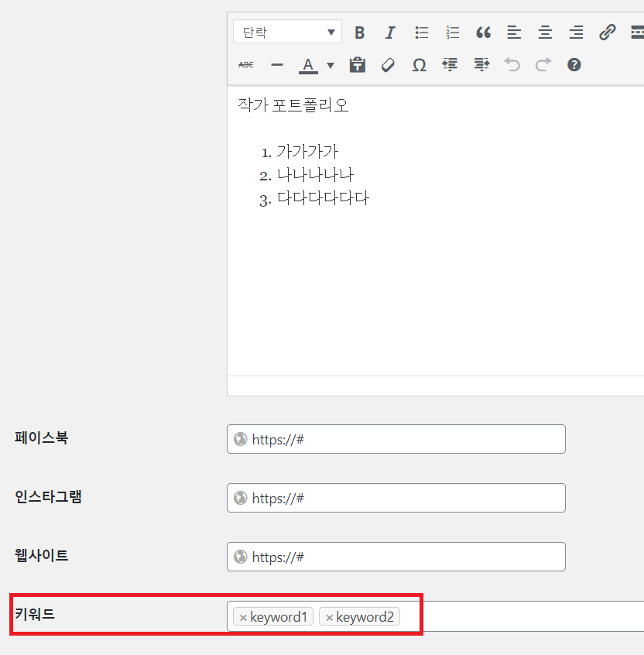The image size is (644, 655).
Task: Focus the 인스타그램 URL field
Action: (396, 498)
